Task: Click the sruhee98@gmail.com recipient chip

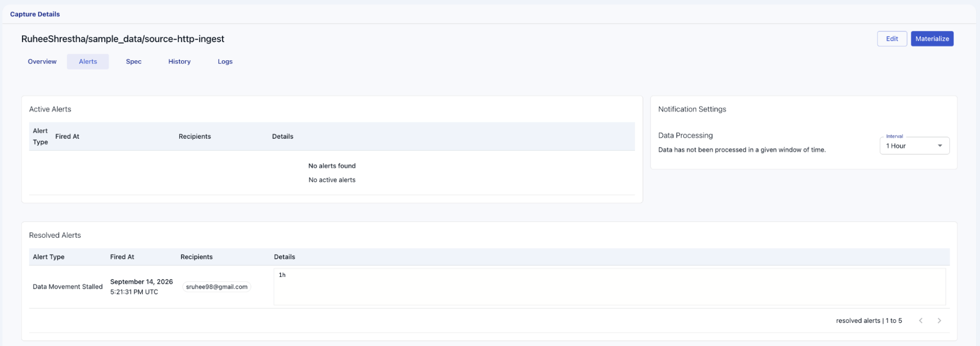Action: point(217,287)
